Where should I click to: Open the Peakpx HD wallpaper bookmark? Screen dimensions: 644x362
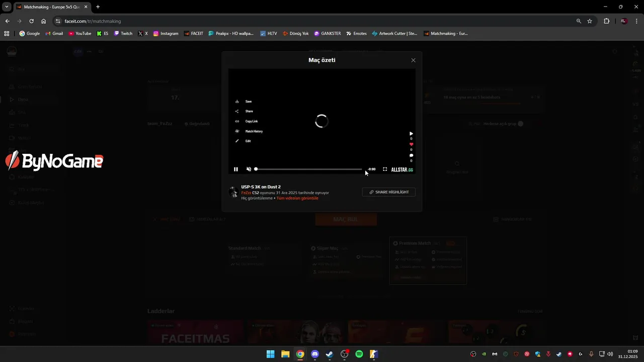point(231,34)
